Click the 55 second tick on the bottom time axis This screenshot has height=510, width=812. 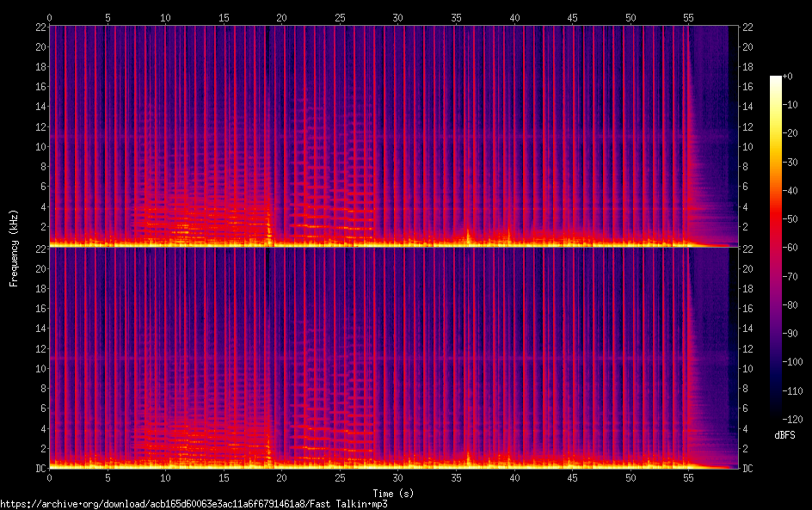(688, 476)
